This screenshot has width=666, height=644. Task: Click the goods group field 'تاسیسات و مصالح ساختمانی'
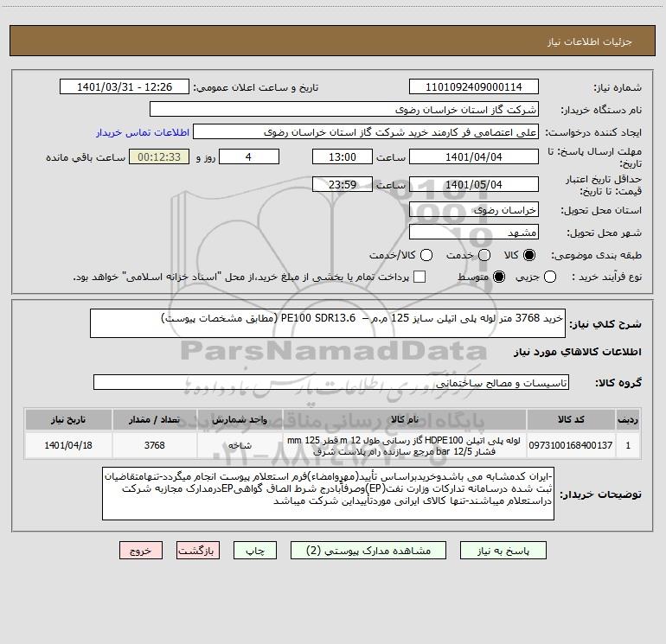(x=331, y=382)
